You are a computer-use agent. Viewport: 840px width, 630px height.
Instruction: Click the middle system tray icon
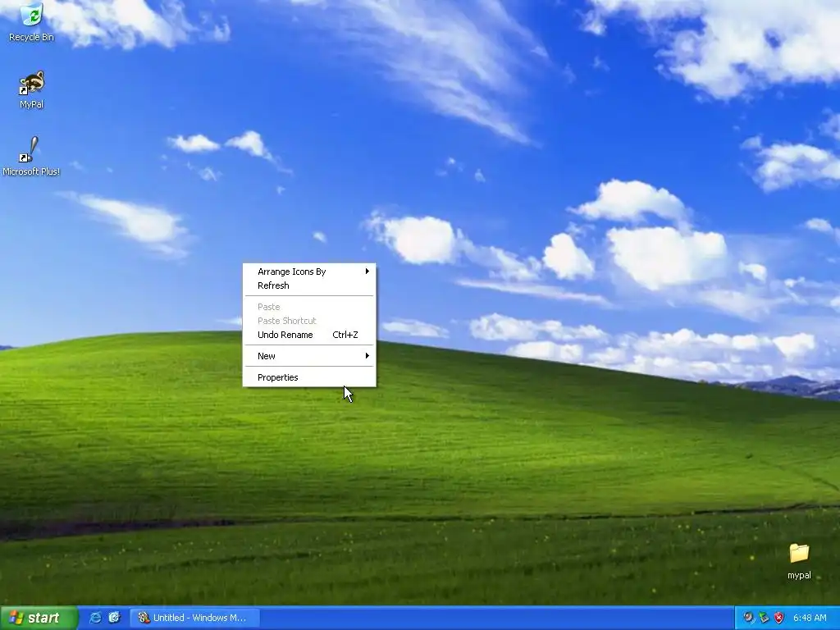[x=764, y=618]
